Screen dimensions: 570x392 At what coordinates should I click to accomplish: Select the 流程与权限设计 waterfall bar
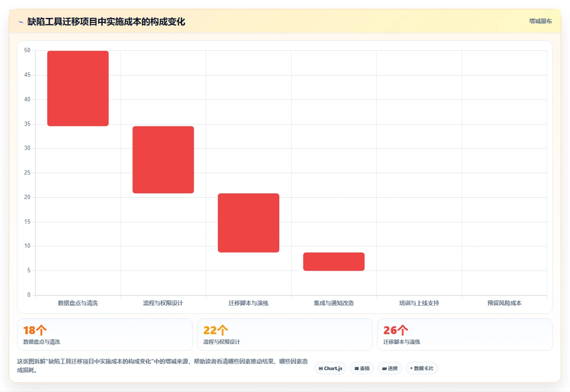(163, 160)
